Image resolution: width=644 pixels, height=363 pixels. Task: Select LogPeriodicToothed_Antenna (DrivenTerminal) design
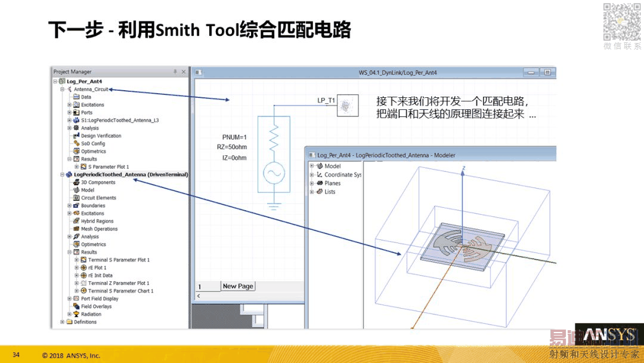point(131,175)
